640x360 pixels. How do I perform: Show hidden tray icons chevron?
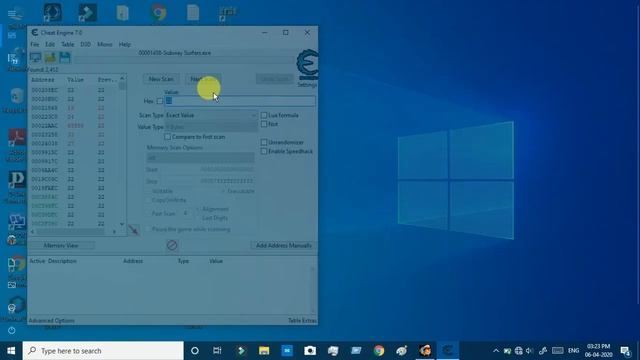[x=496, y=351]
